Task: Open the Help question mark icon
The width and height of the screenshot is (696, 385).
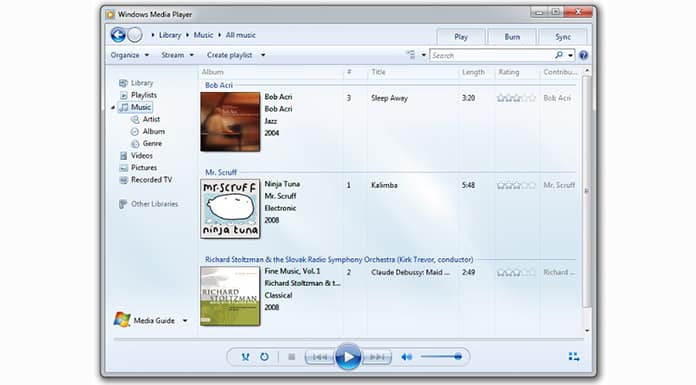Action: tap(583, 55)
